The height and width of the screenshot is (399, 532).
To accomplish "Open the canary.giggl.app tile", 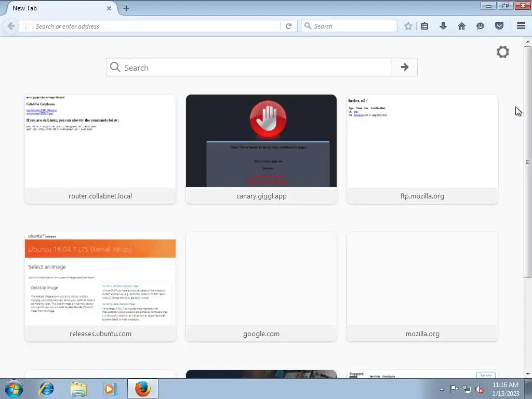I will tap(261, 149).
